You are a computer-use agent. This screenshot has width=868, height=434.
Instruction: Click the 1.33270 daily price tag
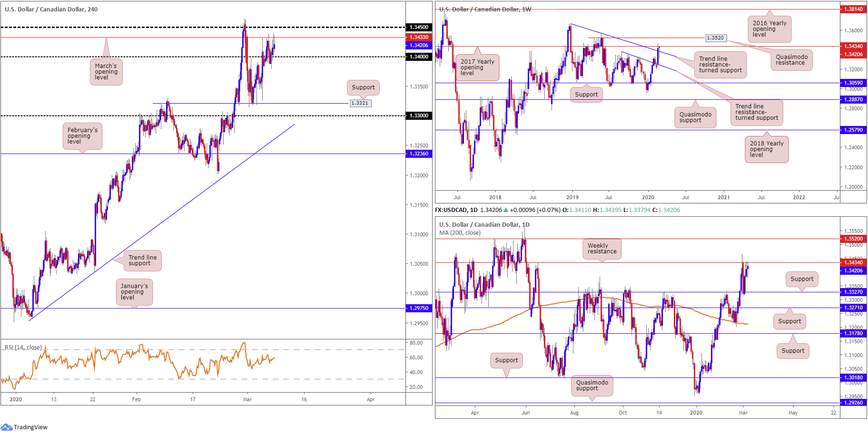pos(853,292)
